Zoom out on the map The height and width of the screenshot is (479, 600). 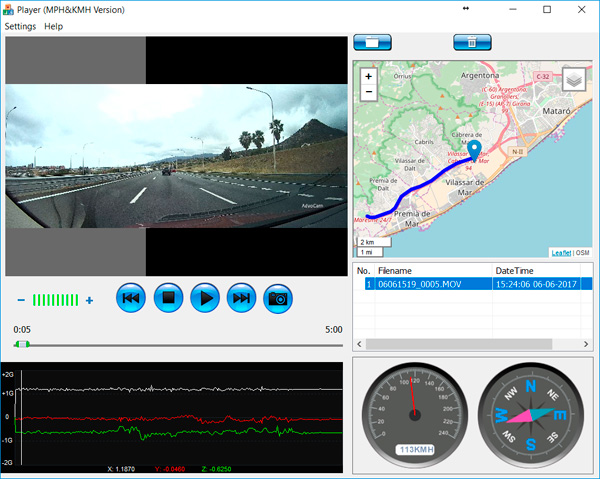pos(369,92)
